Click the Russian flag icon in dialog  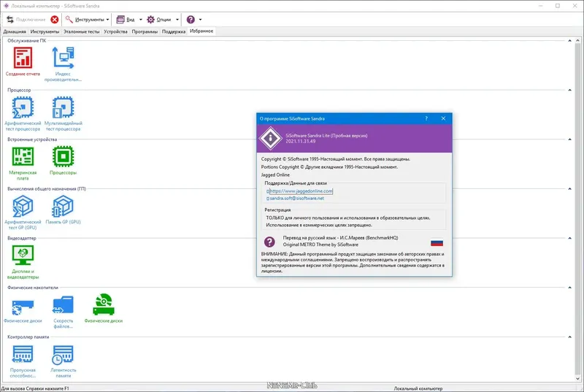click(437, 243)
